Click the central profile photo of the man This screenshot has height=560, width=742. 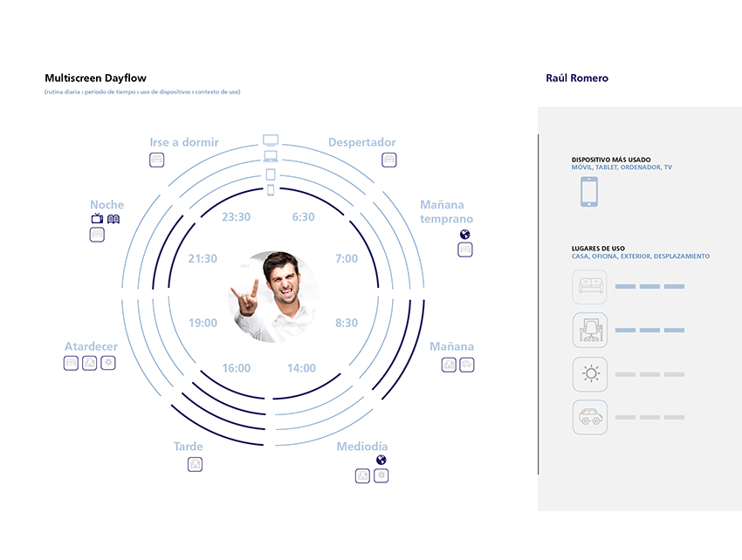tap(273, 297)
